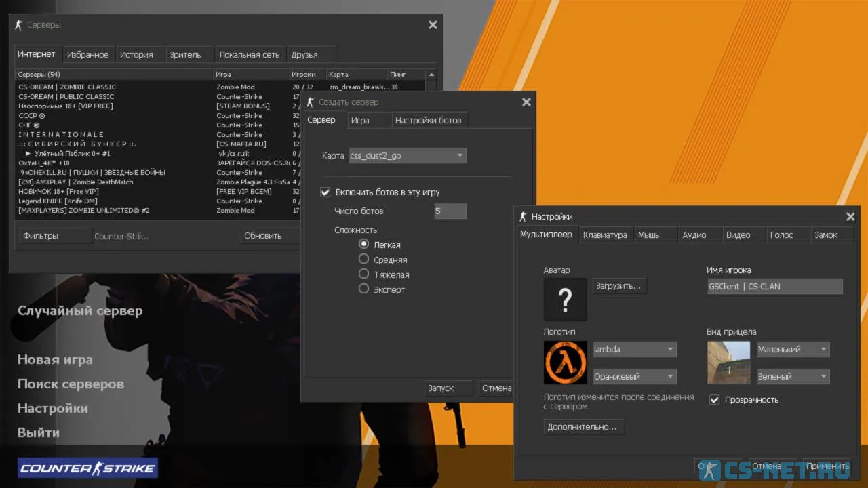Click Новая игра menu item

(55, 360)
